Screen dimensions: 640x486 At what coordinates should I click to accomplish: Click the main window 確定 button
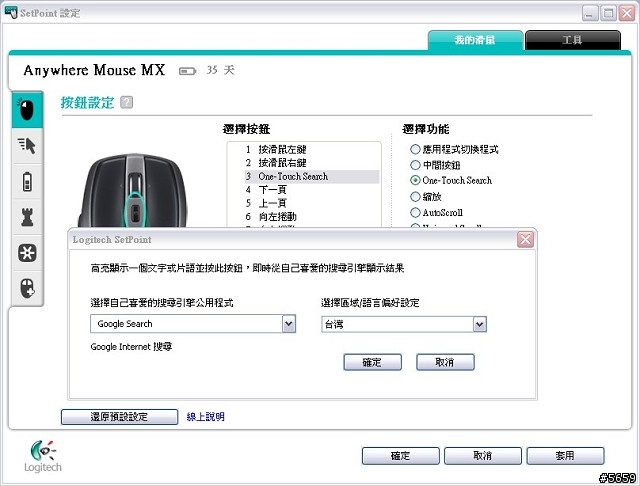pos(400,456)
